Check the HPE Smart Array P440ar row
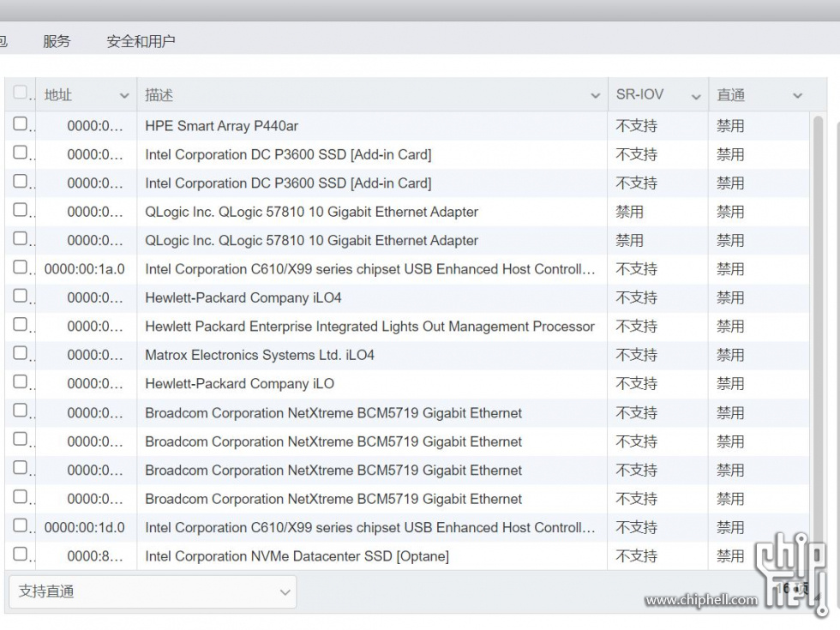This screenshot has width=840, height=630. (20, 123)
